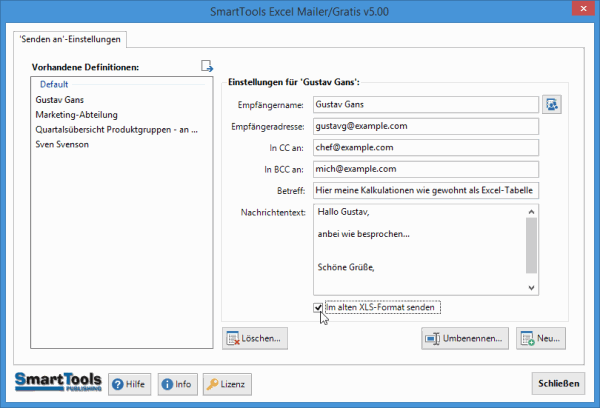Screen dimensions: 600x408
Task: Focus the In BCC an field
Action: pos(426,169)
